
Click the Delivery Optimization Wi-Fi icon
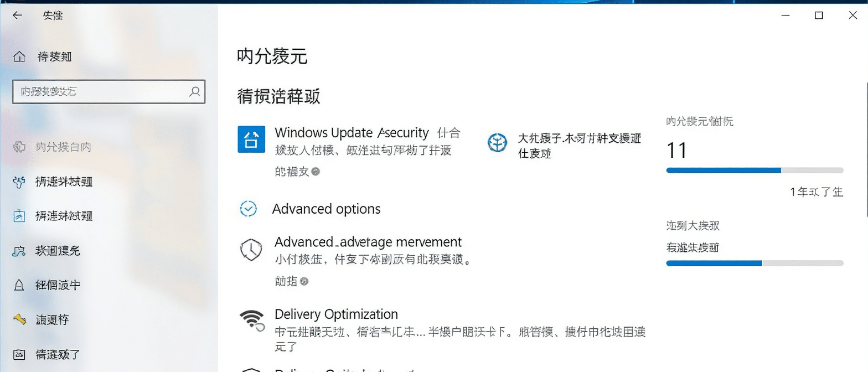pos(252,321)
